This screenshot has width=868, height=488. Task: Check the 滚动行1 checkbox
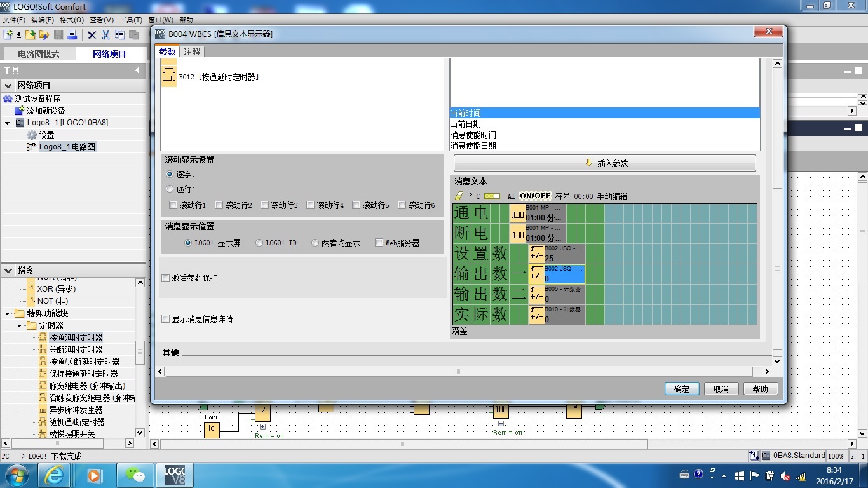pos(173,205)
